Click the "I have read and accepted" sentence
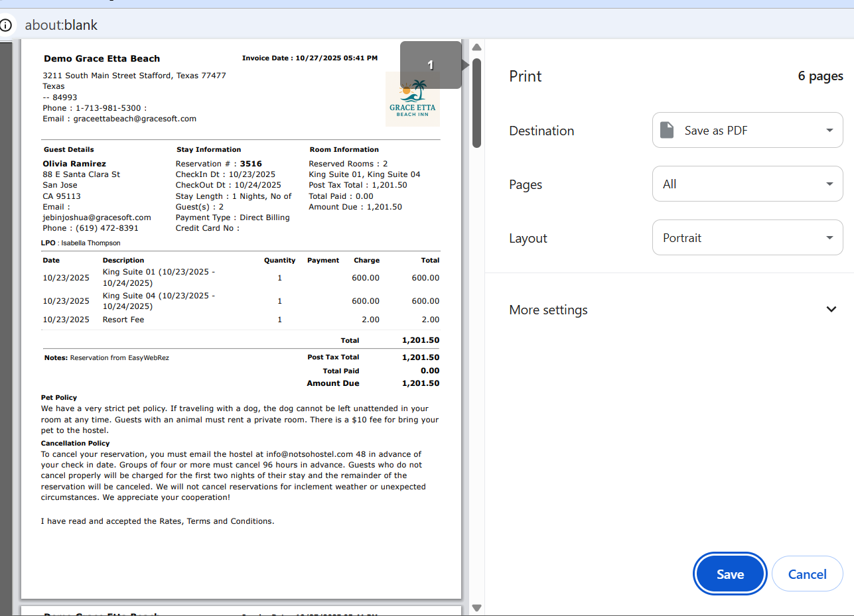Image resolution: width=854 pixels, height=616 pixels. point(158,521)
